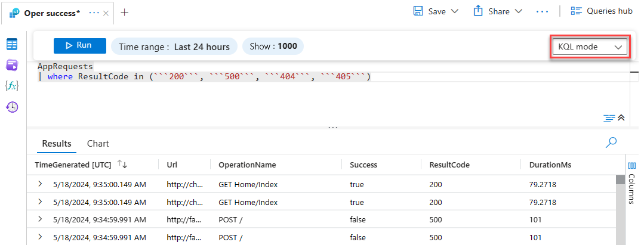The image size is (644, 245).
Task: Click the search magnifier above results
Action: pyautogui.click(x=611, y=142)
